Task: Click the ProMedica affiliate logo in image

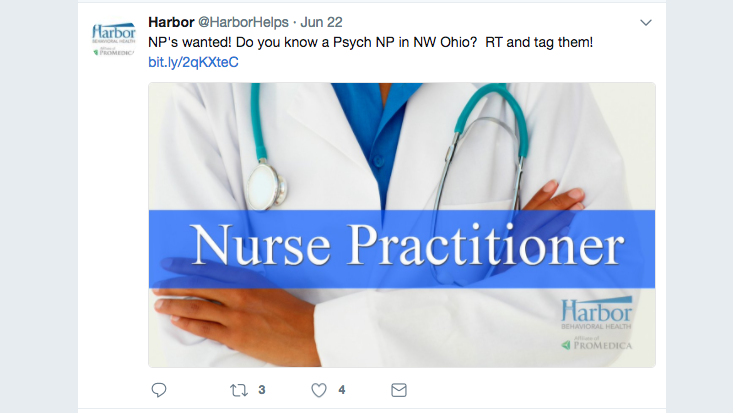Action: (x=596, y=343)
